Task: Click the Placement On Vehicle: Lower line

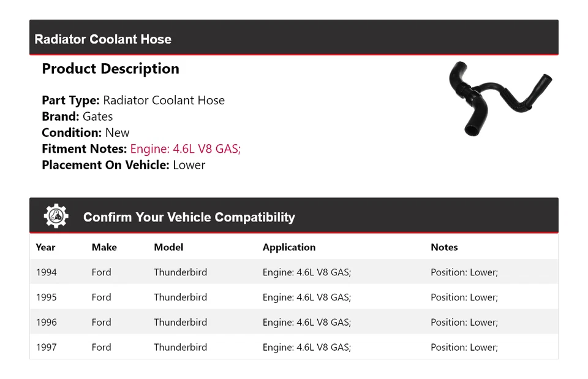Action: [123, 165]
